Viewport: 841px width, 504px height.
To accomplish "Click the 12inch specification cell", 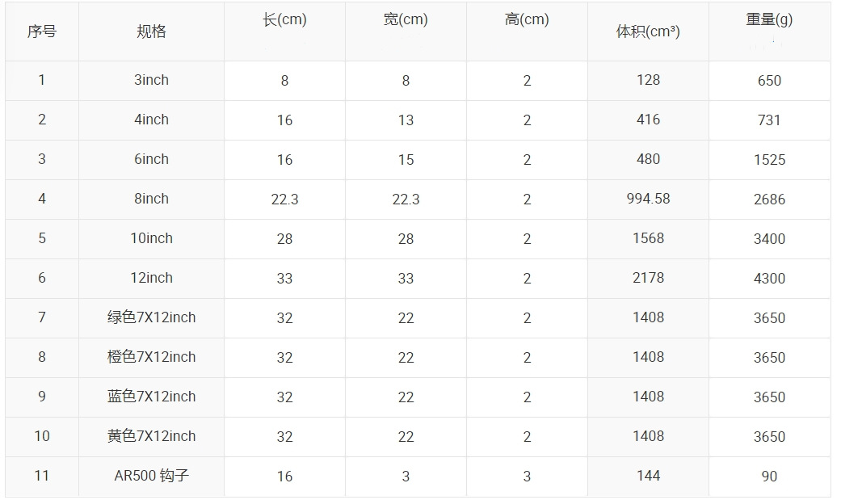I will pos(151,278).
